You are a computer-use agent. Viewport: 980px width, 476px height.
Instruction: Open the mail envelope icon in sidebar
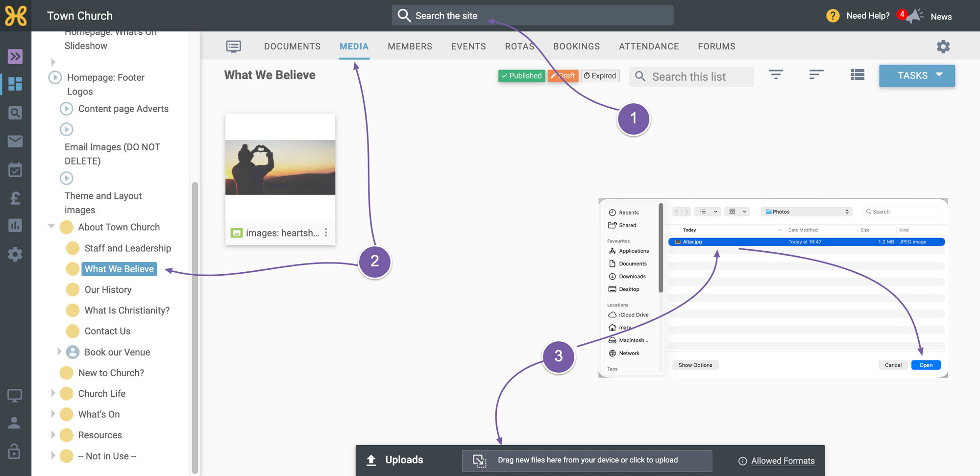[x=15, y=142]
